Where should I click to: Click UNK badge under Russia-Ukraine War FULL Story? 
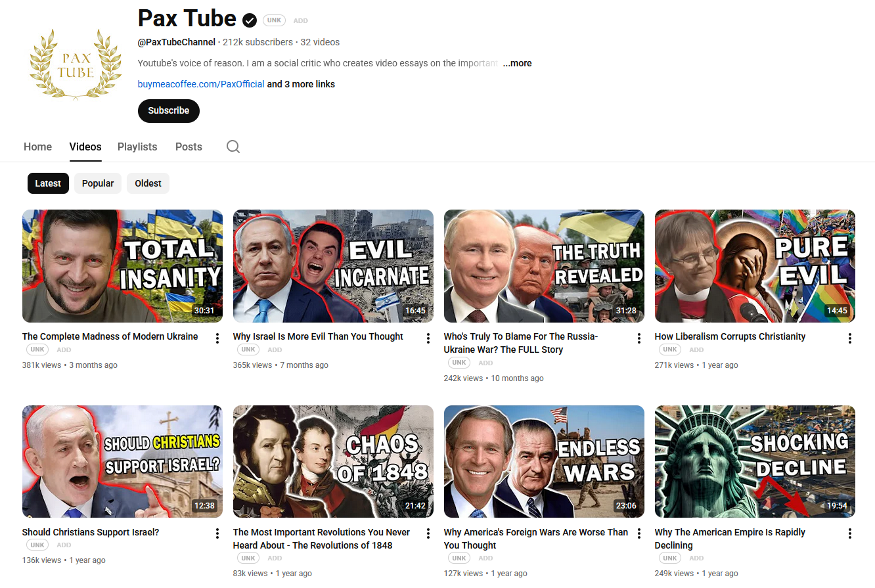[459, 363]
